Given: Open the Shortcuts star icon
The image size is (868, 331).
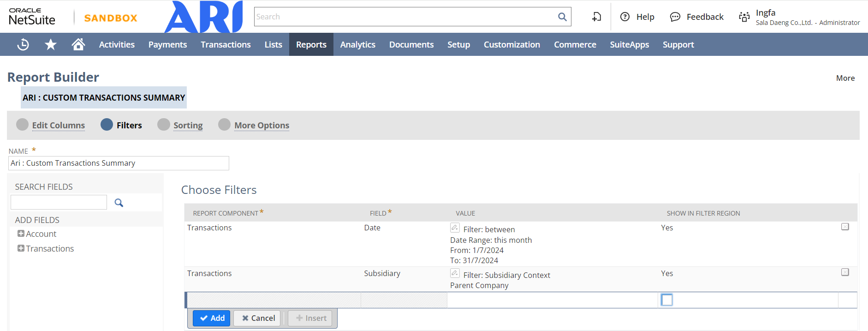Looking at the screenshot, I should point(51,45).
